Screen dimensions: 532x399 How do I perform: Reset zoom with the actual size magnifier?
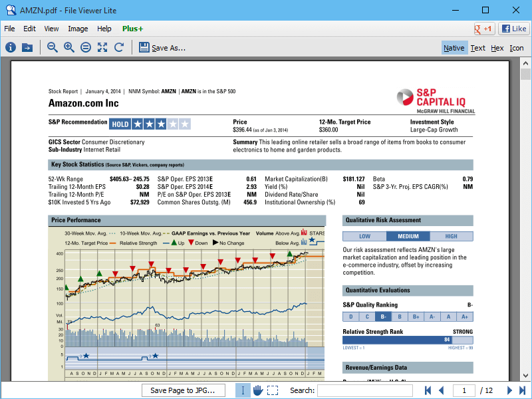86,47
